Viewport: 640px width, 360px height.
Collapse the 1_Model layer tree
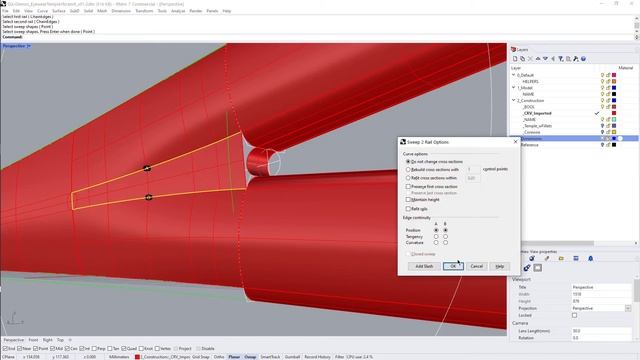click(x=513, y=88)
